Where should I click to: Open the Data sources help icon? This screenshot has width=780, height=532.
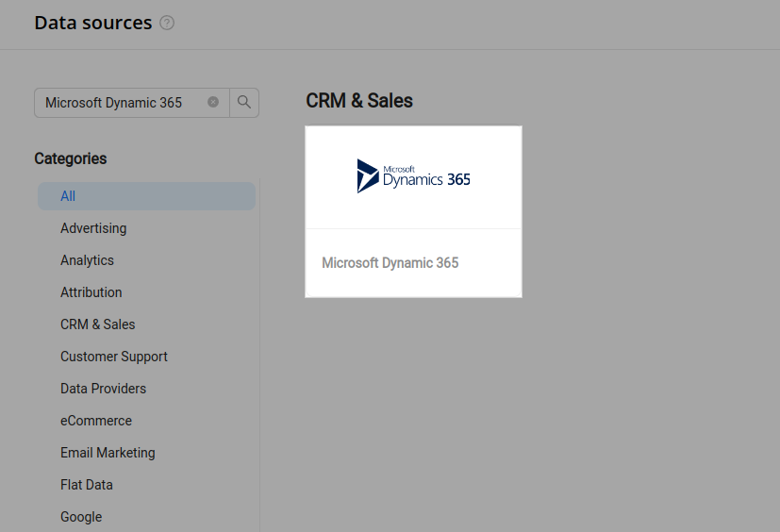tap(167, 23)
